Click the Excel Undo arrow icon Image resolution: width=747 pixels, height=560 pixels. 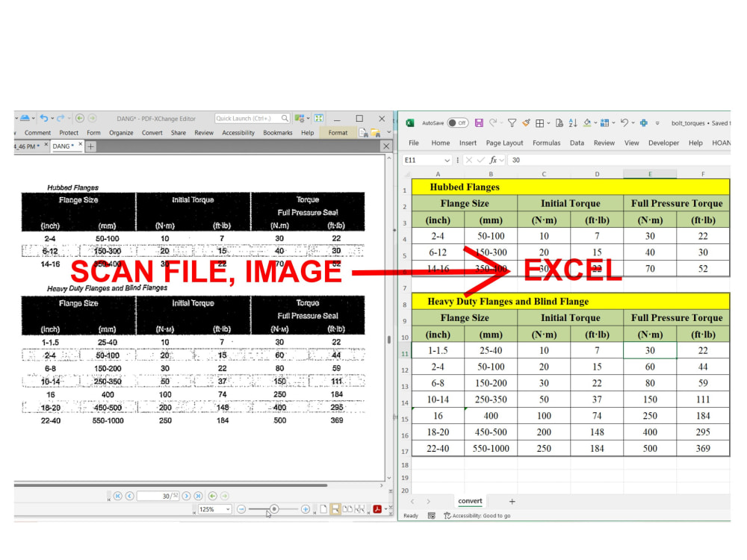624,123
